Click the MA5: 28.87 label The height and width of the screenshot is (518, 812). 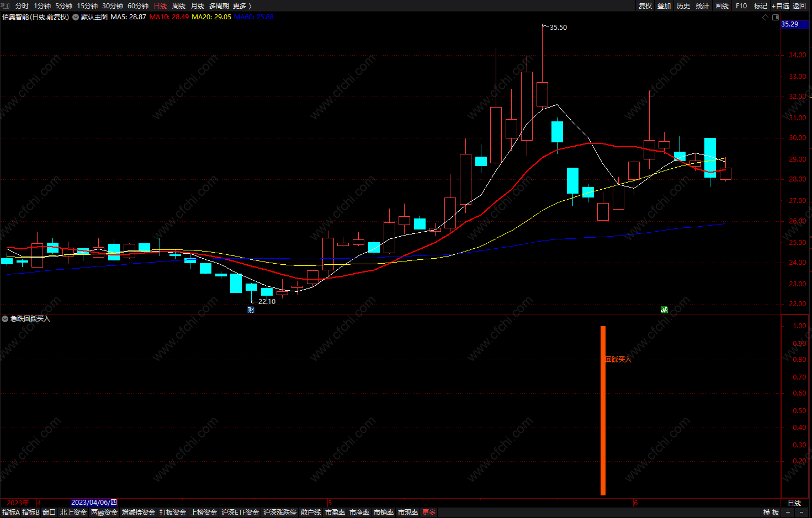coord(128,17)
